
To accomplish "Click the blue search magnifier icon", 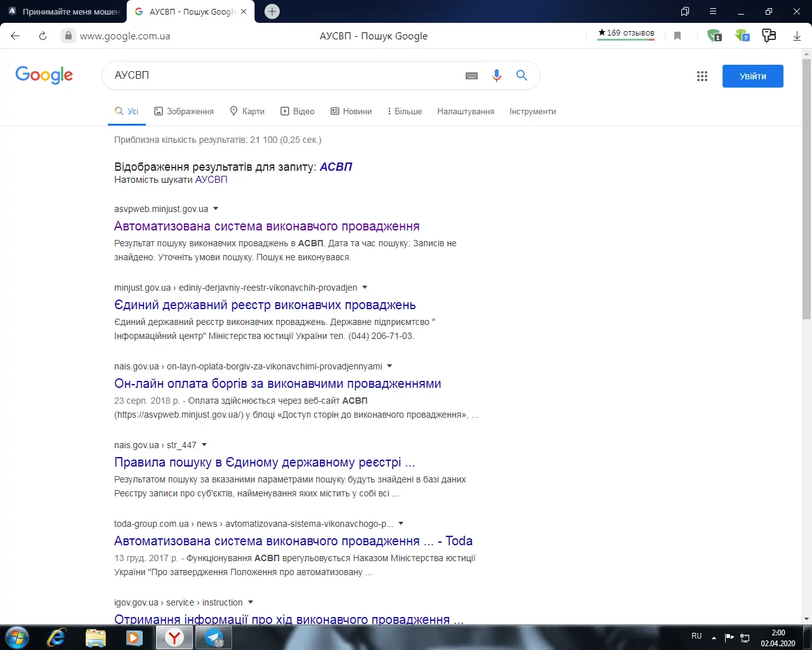I will [521, 76].
